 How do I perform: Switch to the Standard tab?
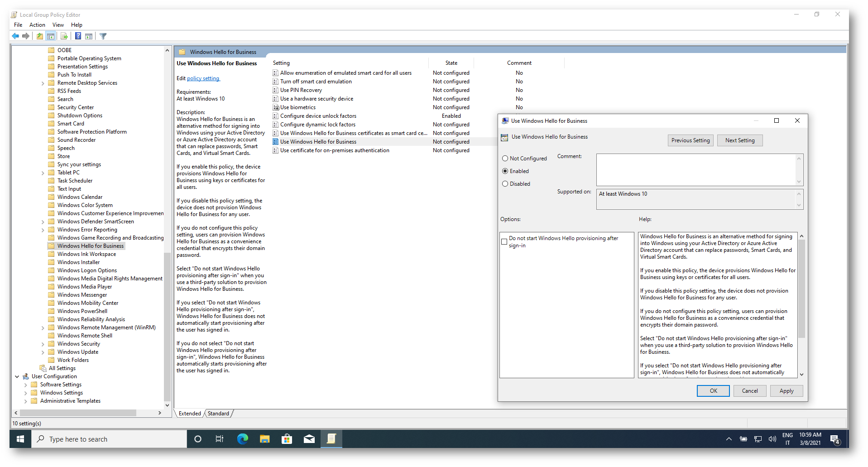219,414
